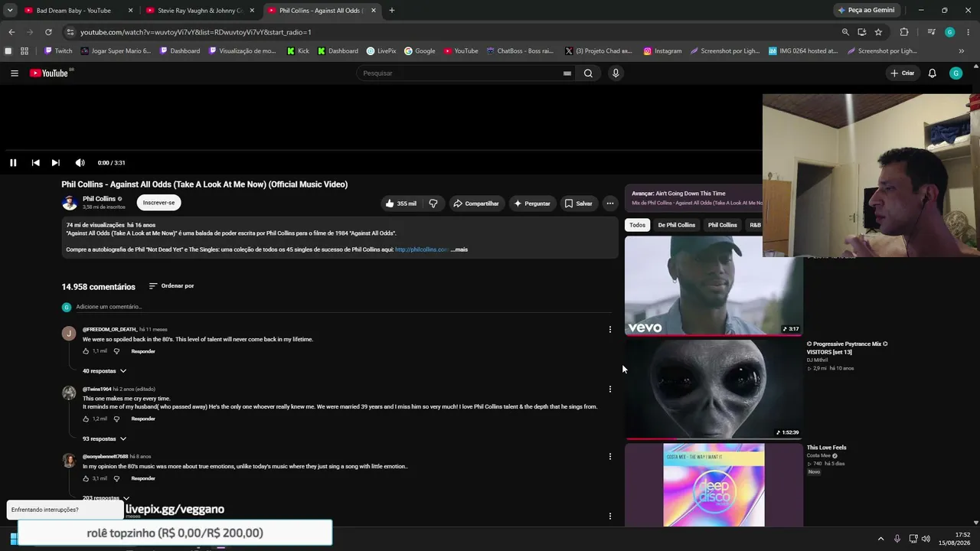This screenshot has height=551, width=980.
Task: Select the plain Phil Collins filter chip
Action: pyautogui.click(x=722, y=225)
